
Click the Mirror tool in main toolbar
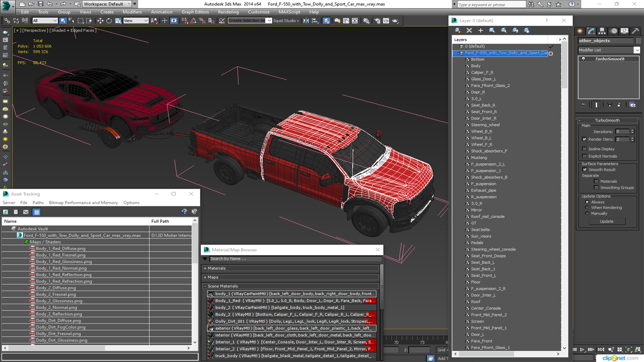coord(306,21)
